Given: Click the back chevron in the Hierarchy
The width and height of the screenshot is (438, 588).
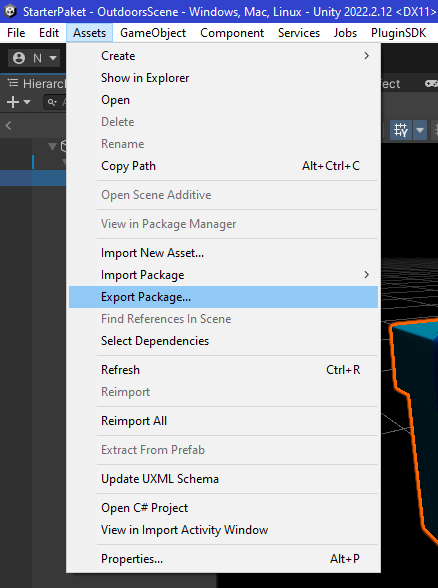Looking at the screenshot, I should coord(8,126).
